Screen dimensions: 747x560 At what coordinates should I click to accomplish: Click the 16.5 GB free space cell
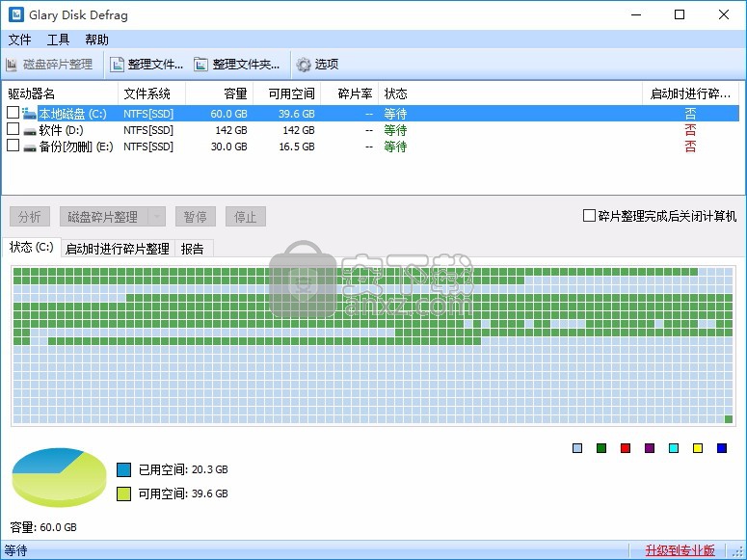[x=297, y=147]
